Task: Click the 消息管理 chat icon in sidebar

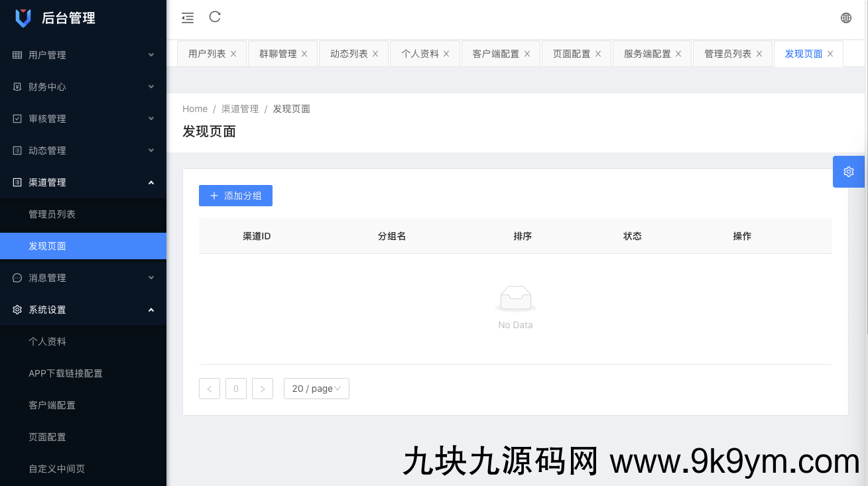Action: point(16,278)
